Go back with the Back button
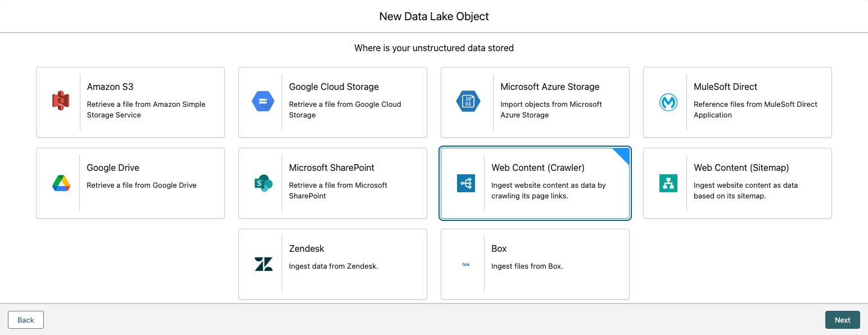Image resolution: width=868 pixels, height=335 pixels. tap(26, 320)
